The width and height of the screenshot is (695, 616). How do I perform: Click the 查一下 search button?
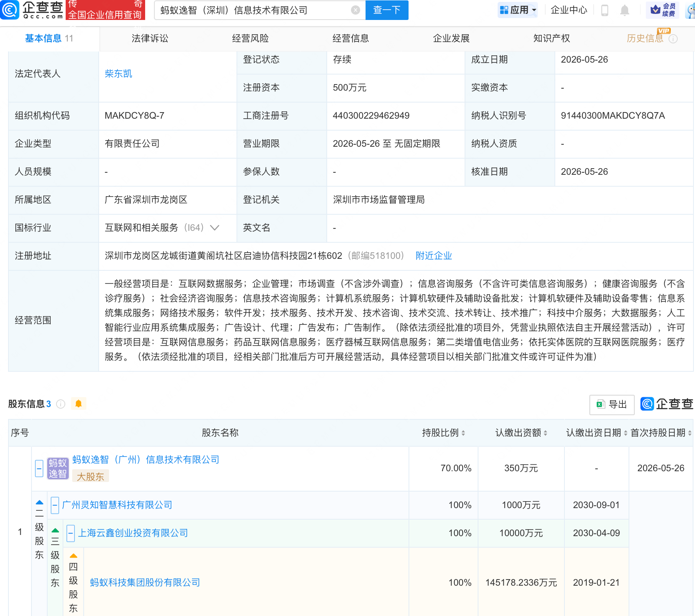387,10
